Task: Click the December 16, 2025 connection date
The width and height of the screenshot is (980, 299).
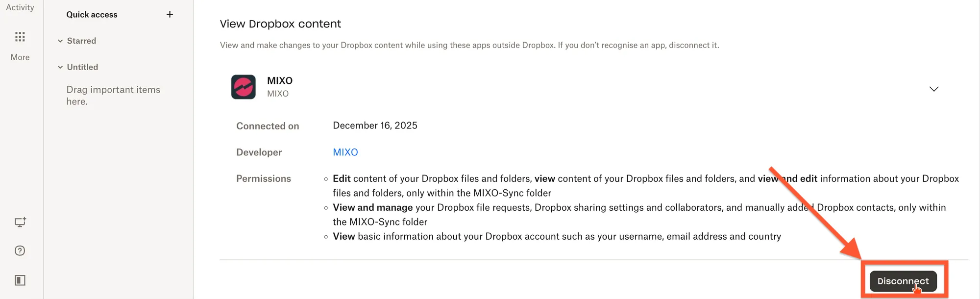Action: click(x=375, y=125)
